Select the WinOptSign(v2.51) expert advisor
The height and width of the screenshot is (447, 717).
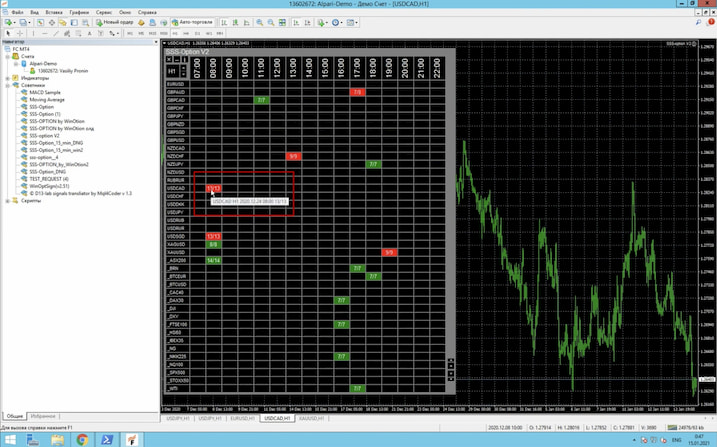[49, 186]
